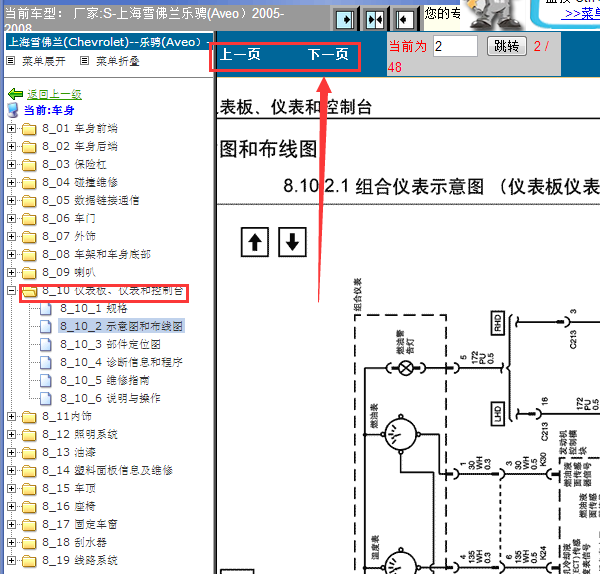Open 8_10_4 诊断信息和程序 page
600x574 pixels.
click(x=121, y=362)
